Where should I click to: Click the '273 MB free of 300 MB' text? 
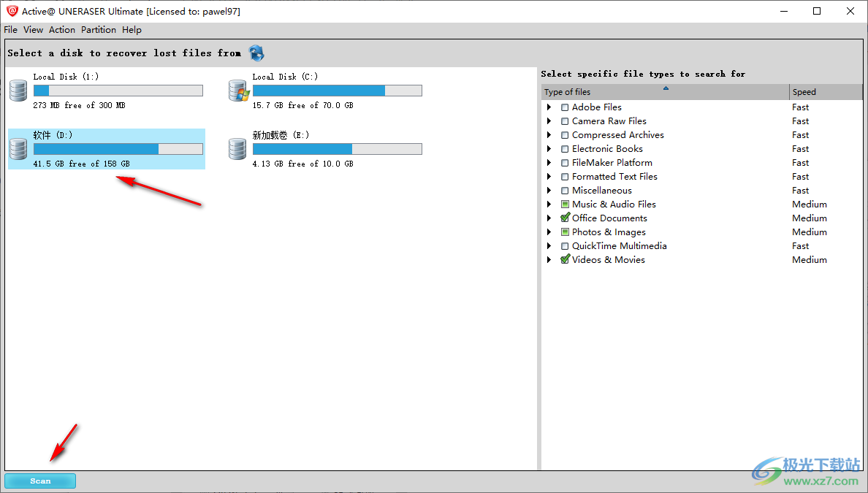pos(79,105)
